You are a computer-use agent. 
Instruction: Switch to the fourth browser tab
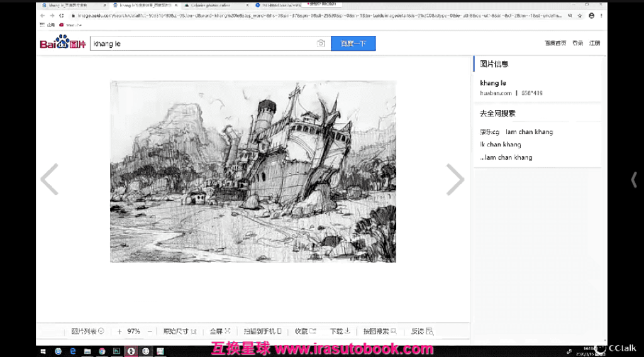click(279, 5)
